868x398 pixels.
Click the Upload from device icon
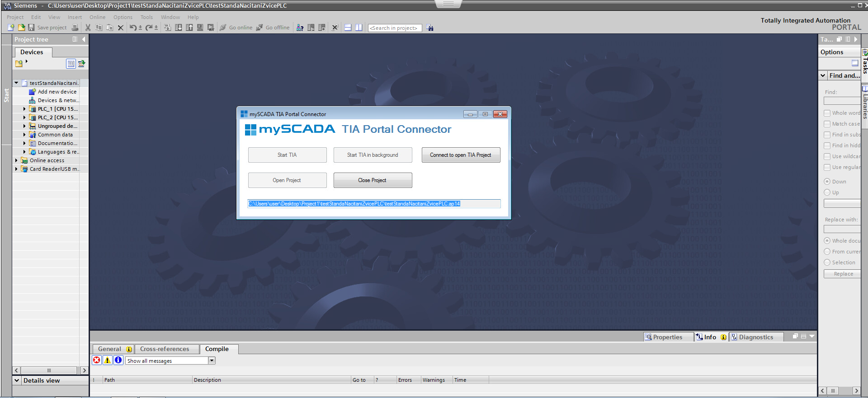(189, 28)
